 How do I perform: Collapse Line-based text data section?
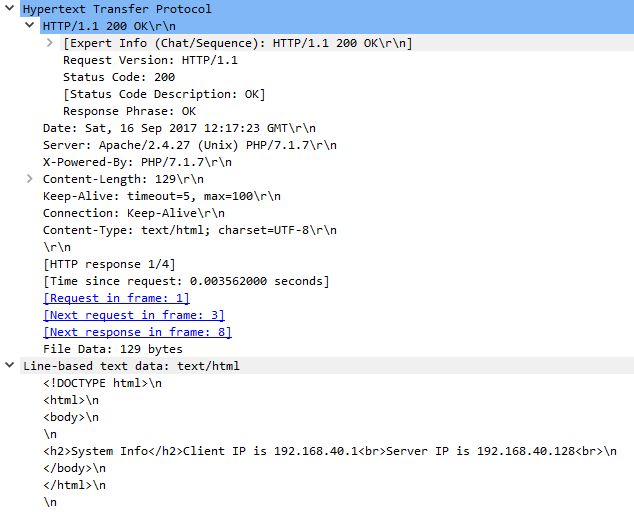(x=9, y=365)
